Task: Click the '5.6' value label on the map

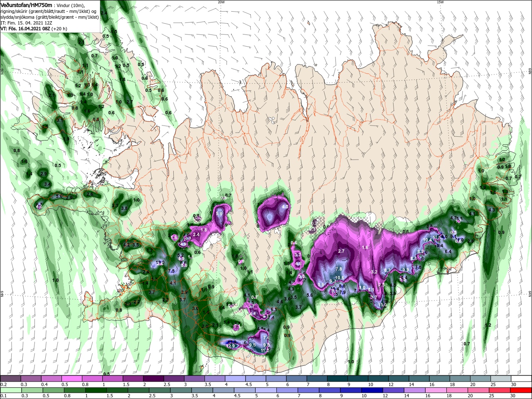Action: point(309,295)
